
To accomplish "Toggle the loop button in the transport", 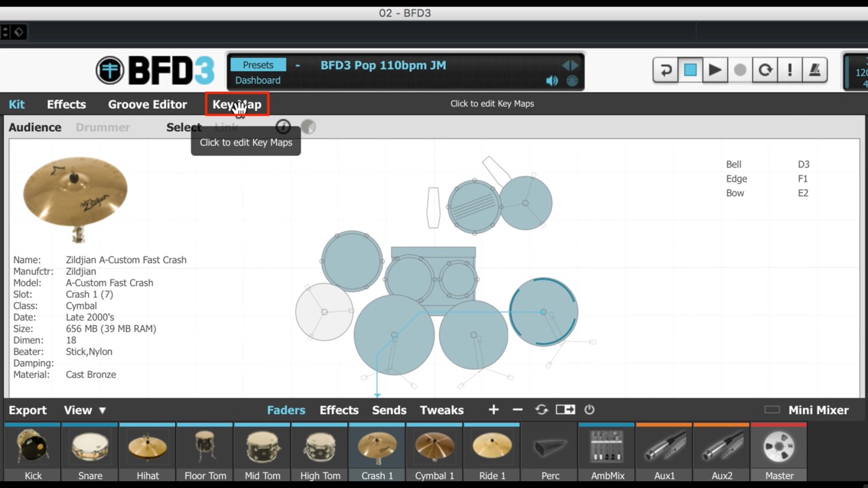I will coord(765,70).
